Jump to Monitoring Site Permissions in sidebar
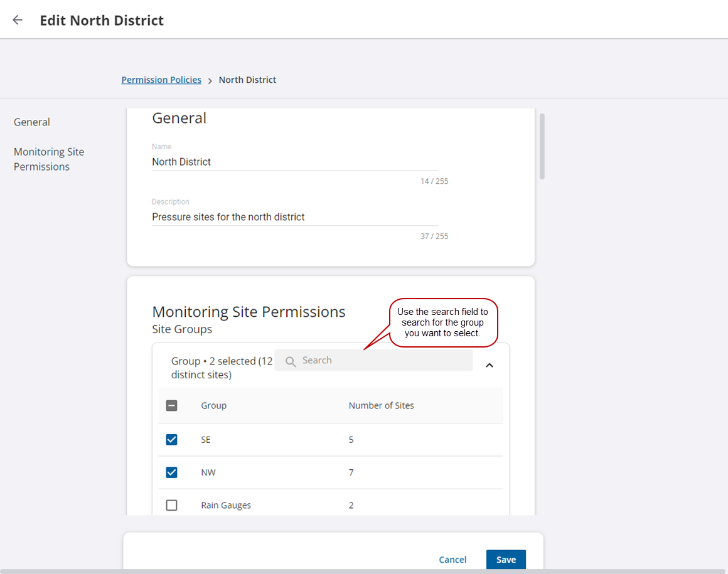Image resolution: width=728 pixels, height=574 pixels. [49, 159]
